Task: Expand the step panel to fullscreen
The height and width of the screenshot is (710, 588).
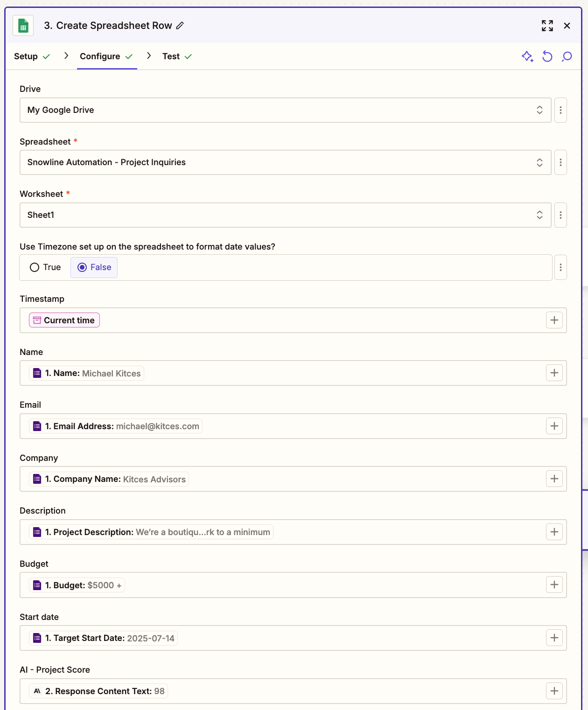Action: click(547, 26)
